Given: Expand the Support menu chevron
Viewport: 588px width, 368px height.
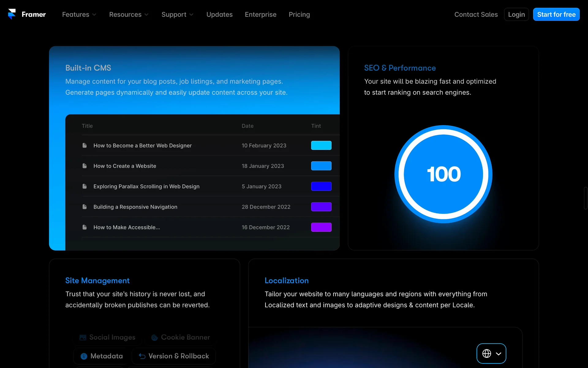Looking at the screenshot, I should pyautogui.click(x=191, y=14).
